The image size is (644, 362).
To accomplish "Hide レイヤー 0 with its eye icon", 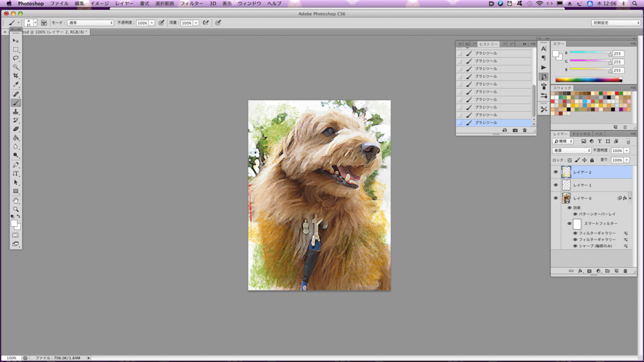I will [x=556, y=198].
